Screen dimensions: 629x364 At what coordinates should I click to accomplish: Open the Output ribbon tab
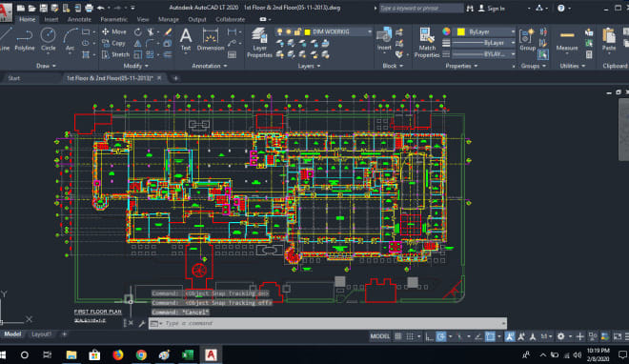[x=197, y=19]
